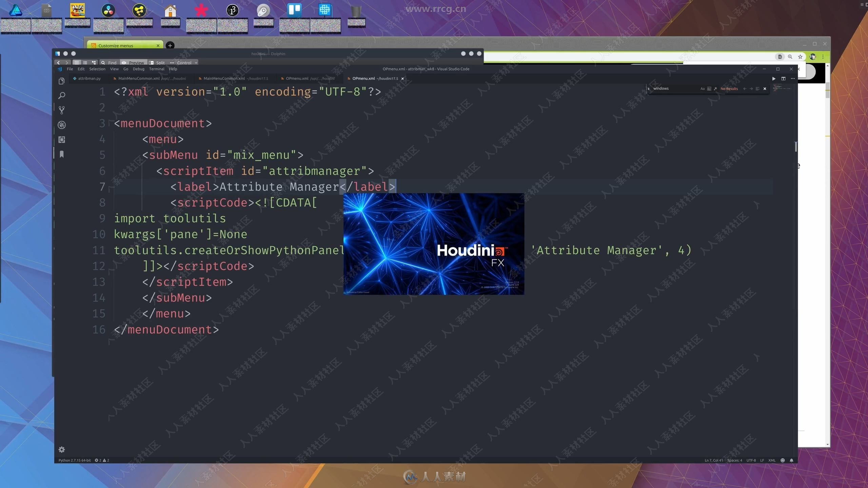Screen dimensions: 868x488
Task: Toggle Use Regular Expression in the find widget
Action: [715, 89]
